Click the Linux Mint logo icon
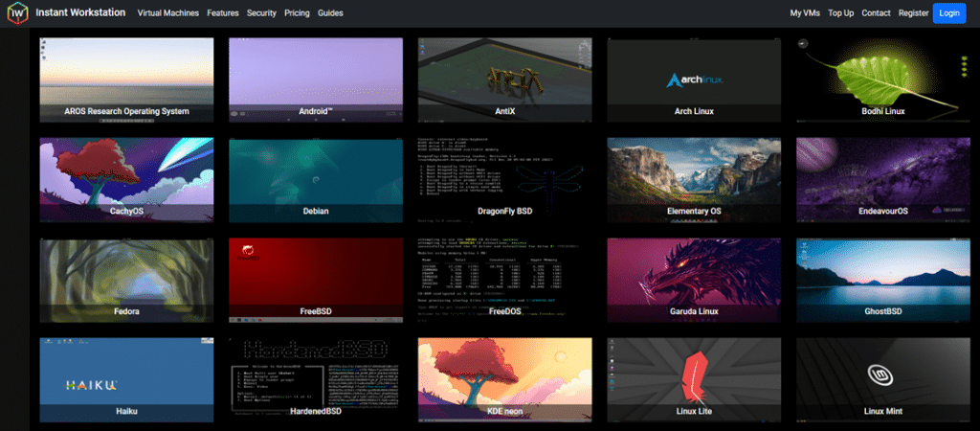The width and height of the screenshot is (980, 431). click(882, 374)
